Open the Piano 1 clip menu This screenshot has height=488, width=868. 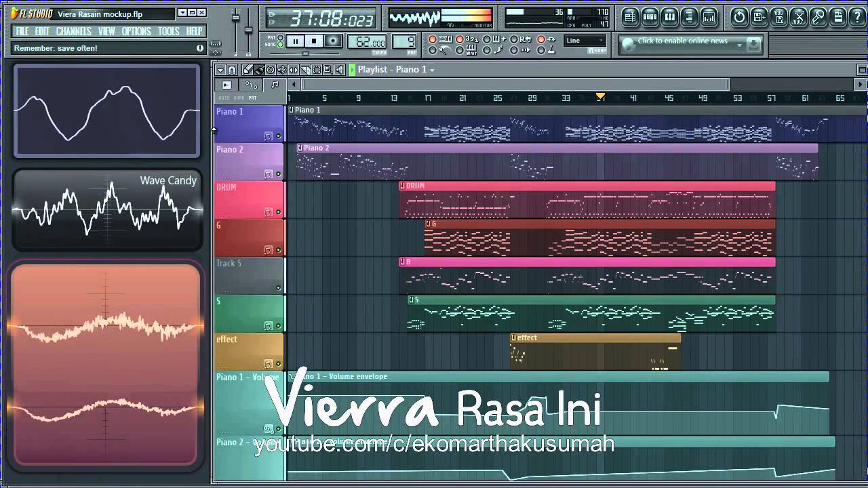[292, 110]
